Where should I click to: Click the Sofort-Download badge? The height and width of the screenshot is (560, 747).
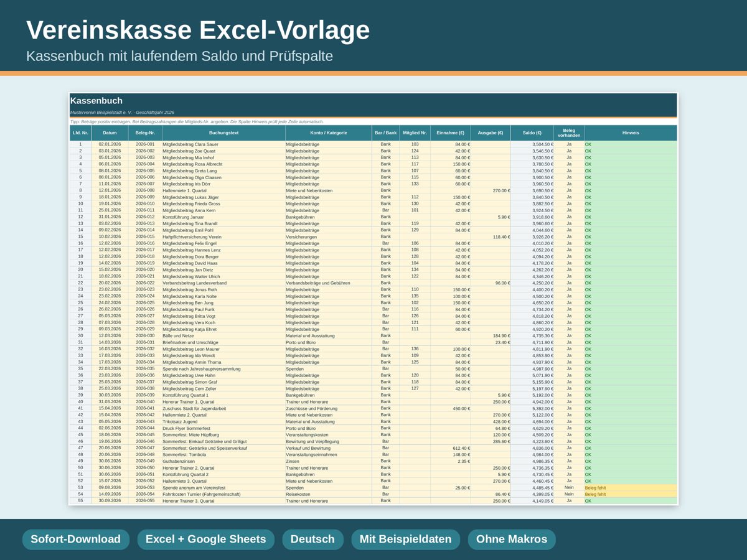(76, 539)
